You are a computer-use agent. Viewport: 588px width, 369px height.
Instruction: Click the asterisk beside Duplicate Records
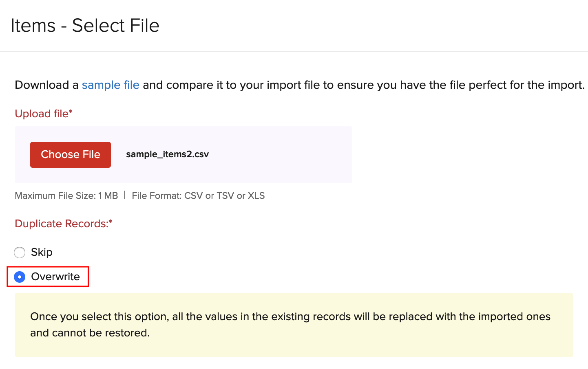111,222
